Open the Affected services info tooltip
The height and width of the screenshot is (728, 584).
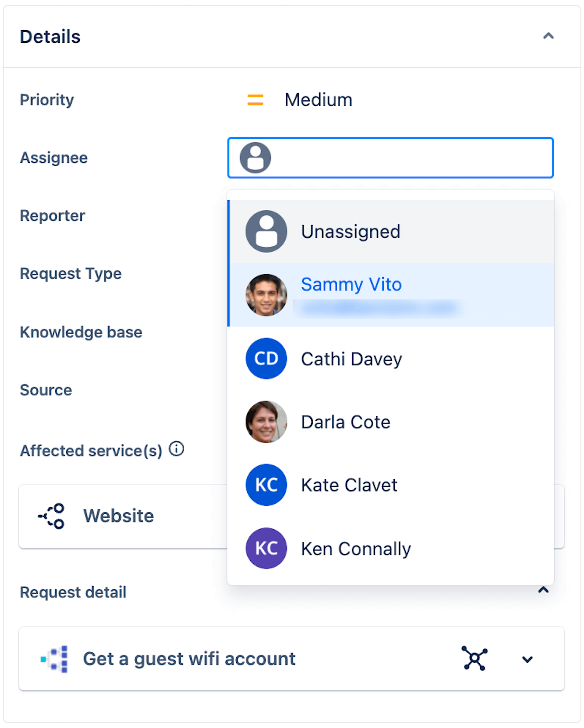click(x=177, y=449)
